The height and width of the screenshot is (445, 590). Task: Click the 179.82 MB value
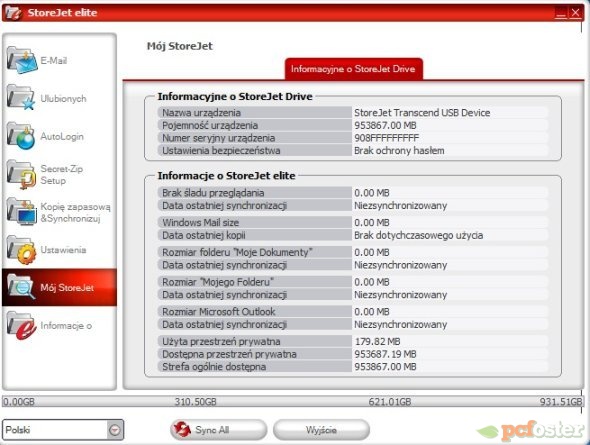[378, 342]
